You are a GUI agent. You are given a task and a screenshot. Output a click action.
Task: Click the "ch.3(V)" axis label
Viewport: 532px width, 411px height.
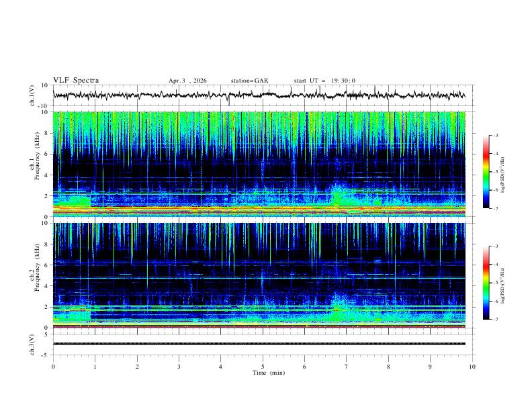(32, 345)
